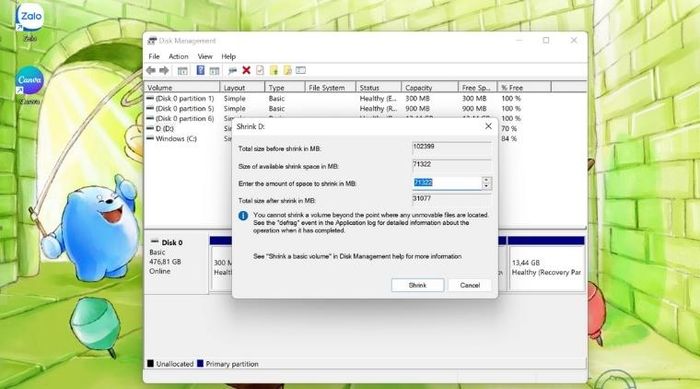Click the first yellow folder toolbar icon
This screenshot has height=389, width=700.
(274, 70)
